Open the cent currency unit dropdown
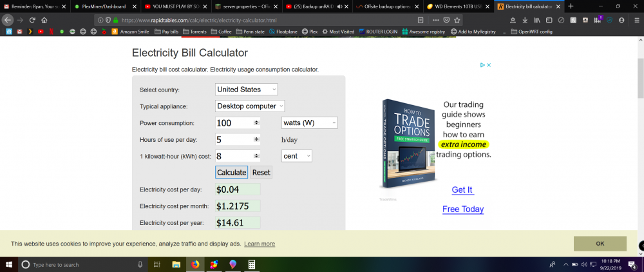644x272 pixels. [x=296, y=156]
